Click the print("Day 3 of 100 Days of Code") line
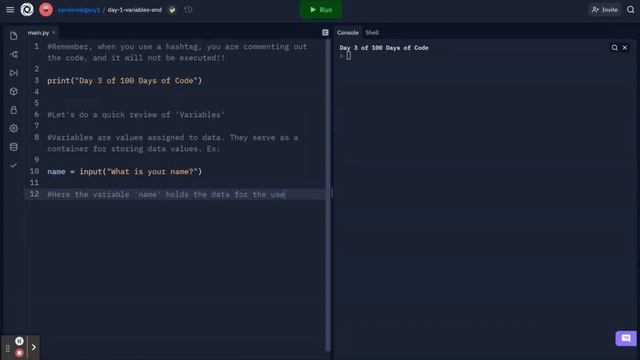 pos(124,81)
